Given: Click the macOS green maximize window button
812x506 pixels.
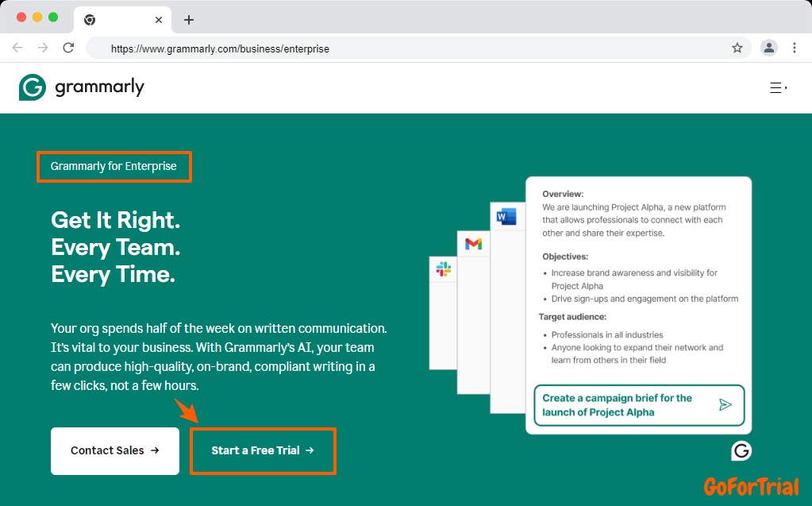Looking at the screenshot, I should coord(53,17).
